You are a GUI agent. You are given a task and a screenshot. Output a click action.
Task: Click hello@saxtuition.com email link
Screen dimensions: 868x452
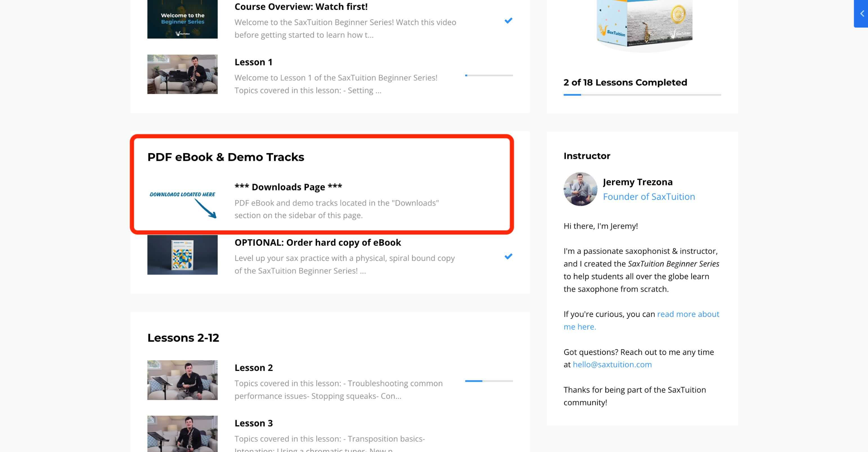(612, 364)
